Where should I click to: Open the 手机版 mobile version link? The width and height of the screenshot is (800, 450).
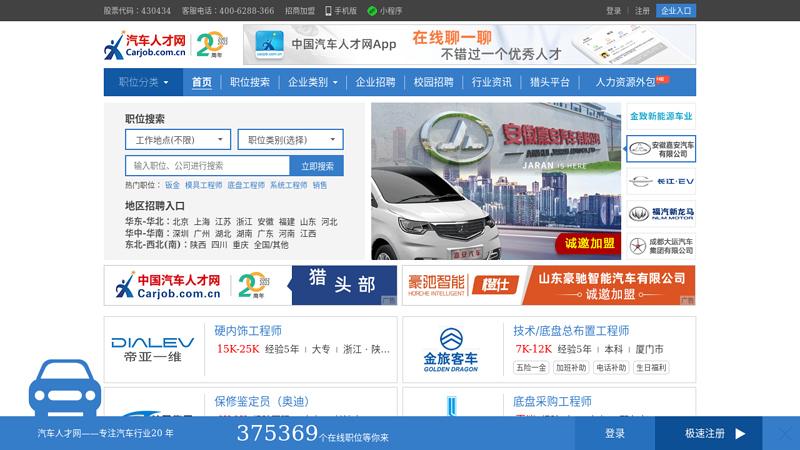(x=341, y=11)
